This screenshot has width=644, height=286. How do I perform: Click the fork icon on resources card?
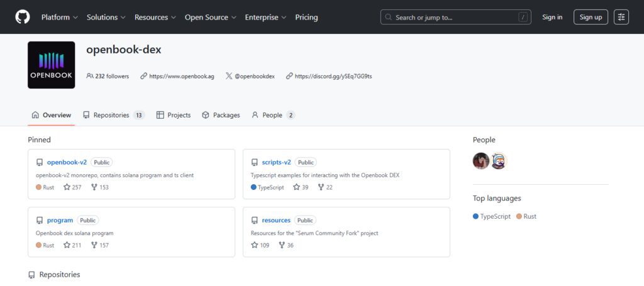(282, 245)
